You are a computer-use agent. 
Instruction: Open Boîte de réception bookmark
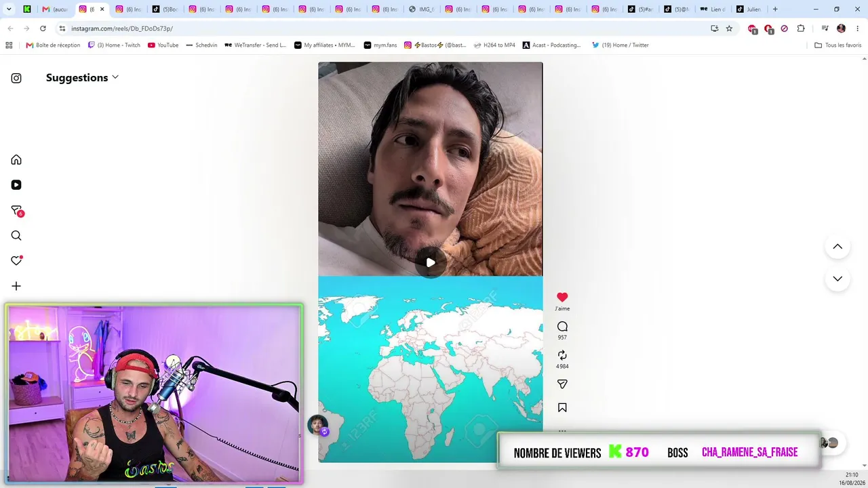[53, 45]
